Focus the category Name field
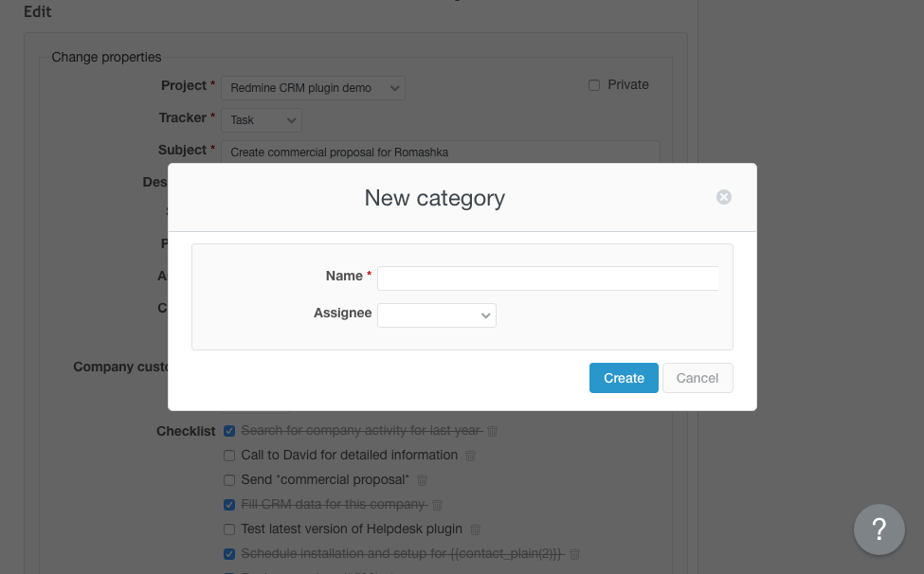Screen dimensions: 924x574 tap(548, 278)
